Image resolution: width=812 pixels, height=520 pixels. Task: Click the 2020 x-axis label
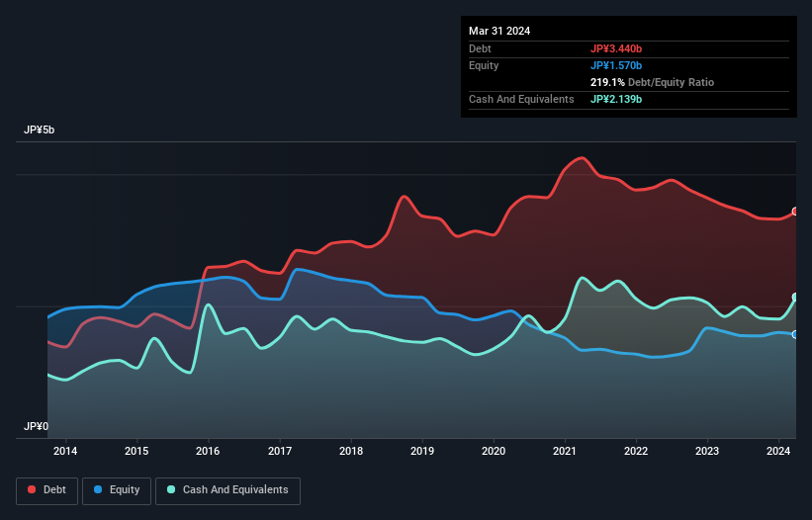pyautogui.click(x=494, y=451)
